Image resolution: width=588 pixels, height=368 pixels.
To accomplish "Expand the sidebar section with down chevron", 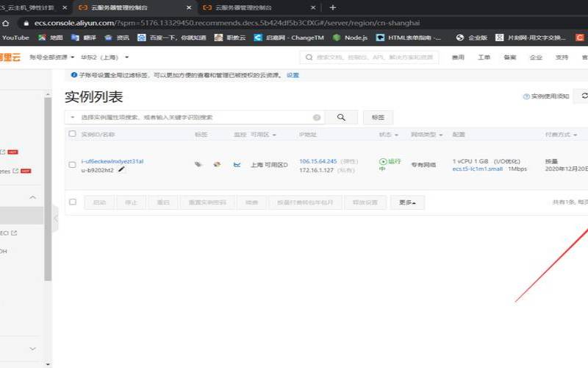I will 32,349.
